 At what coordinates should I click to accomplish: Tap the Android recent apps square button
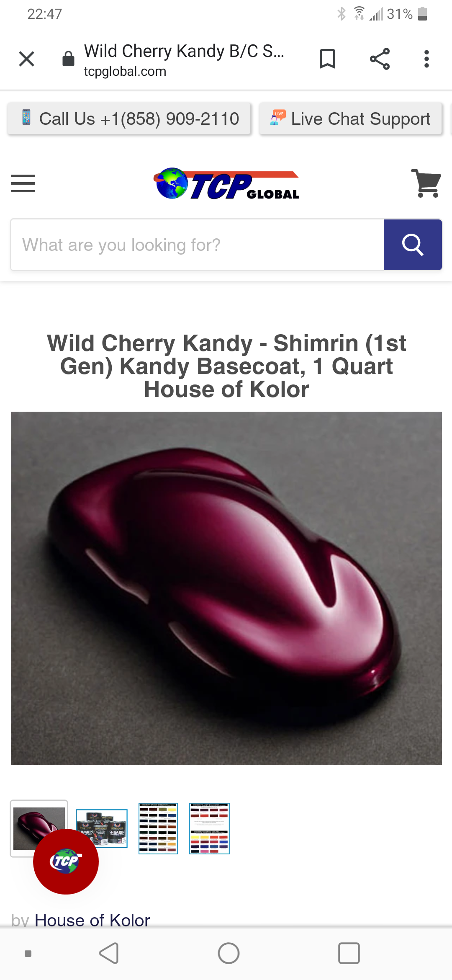pos(349,954)
